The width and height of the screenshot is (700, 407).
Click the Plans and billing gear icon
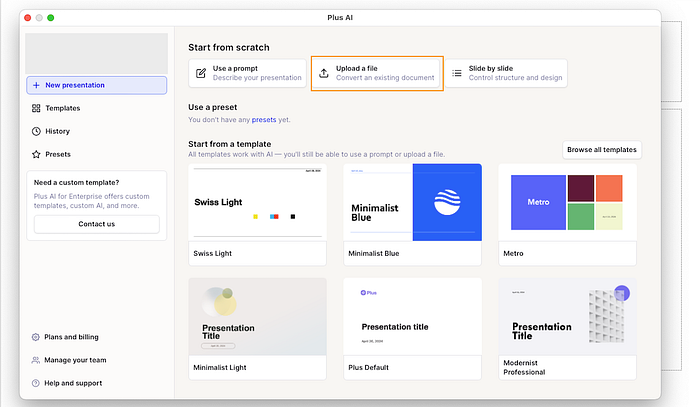pos(36,337)
